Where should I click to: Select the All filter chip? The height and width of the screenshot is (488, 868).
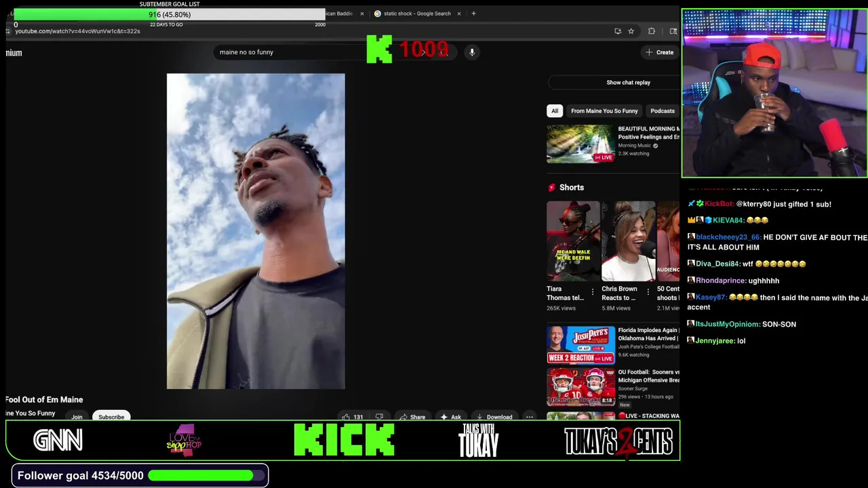click(555, 111)
